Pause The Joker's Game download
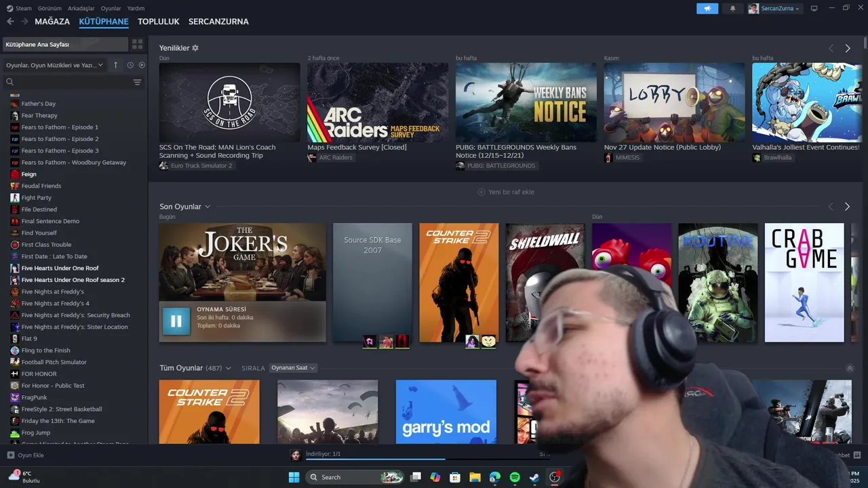This screenshot has height=488, width=868. [176, 321]
